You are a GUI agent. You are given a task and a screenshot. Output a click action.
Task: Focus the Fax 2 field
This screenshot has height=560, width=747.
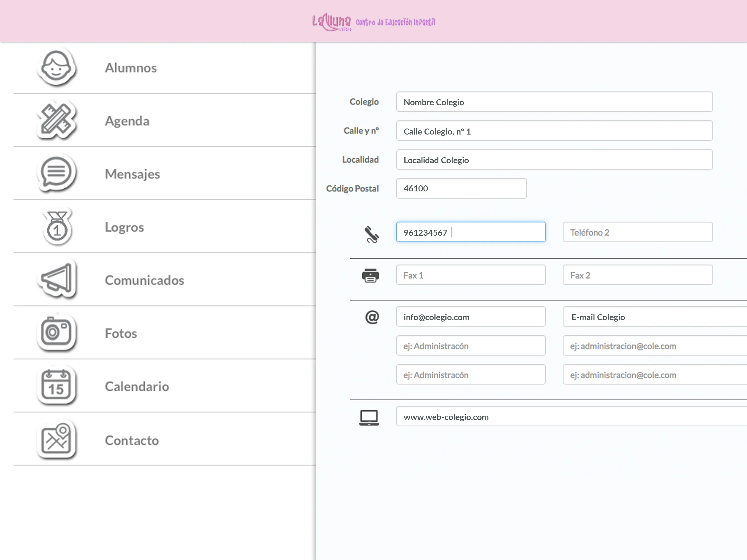tap(638, 275)
